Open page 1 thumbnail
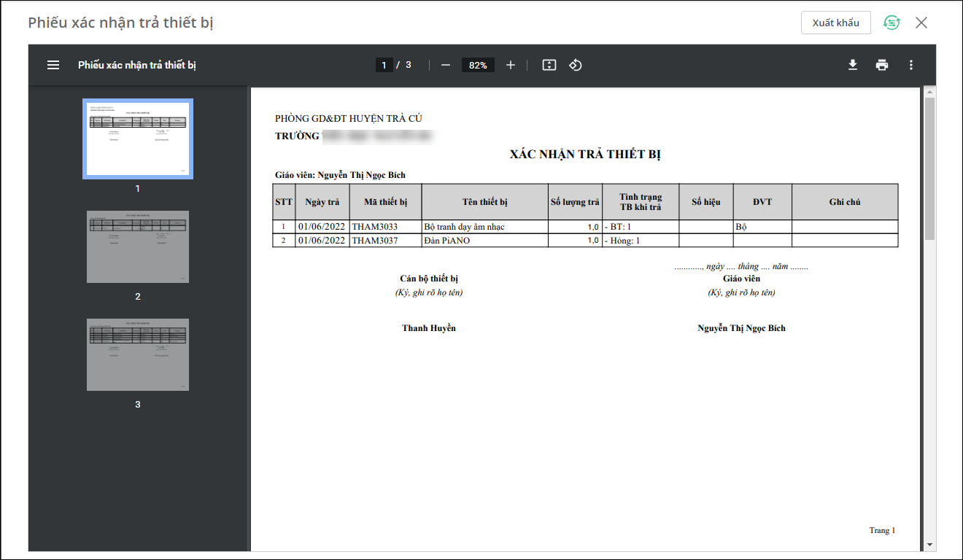Viewport: 963px width, 560px height. click(x=138, y=139)
